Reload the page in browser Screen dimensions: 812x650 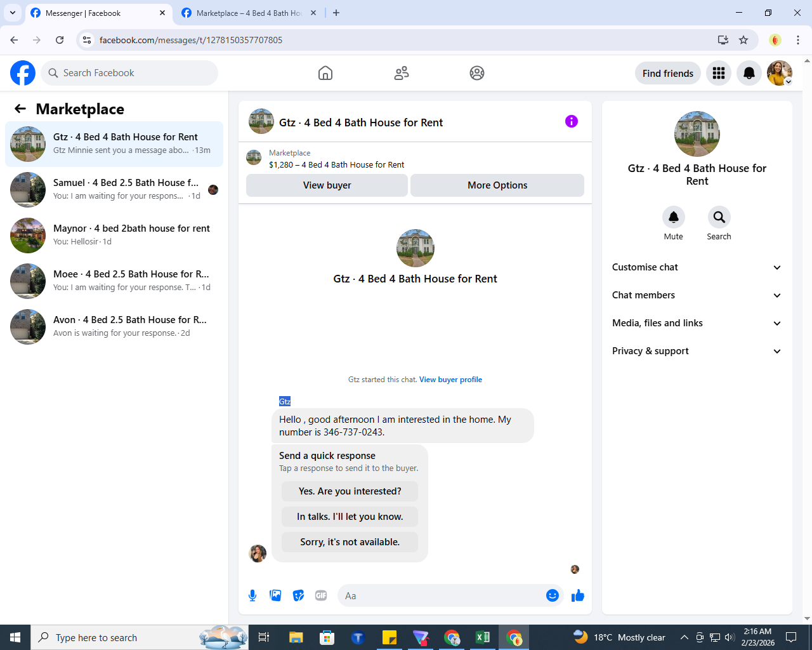[x=60, y=40]
